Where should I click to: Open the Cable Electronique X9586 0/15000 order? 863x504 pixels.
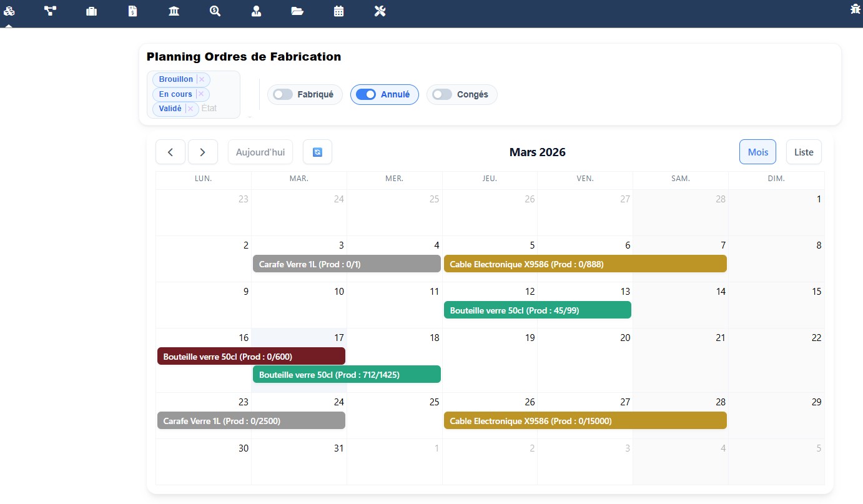pyautogui.click(x=584, y=420)
